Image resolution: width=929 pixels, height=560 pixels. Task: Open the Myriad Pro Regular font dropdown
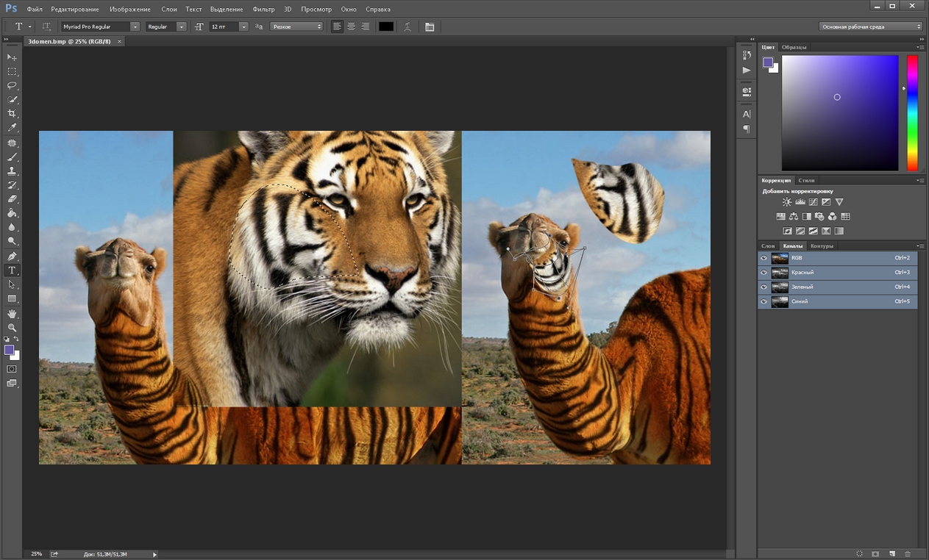click(135, 26)
